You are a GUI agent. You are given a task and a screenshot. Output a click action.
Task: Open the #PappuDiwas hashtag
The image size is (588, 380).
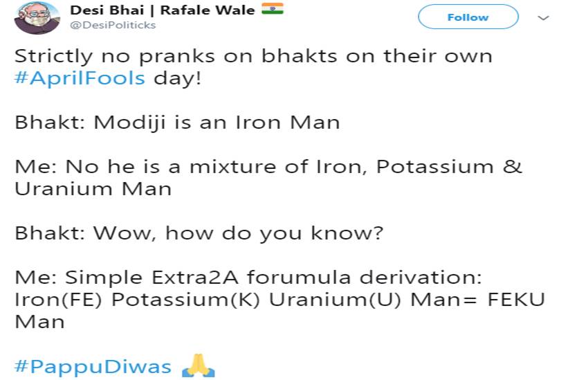tap(93, 366)
